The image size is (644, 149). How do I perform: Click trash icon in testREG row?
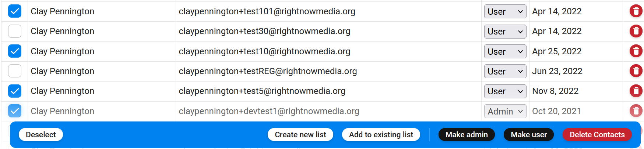[636, 71]
